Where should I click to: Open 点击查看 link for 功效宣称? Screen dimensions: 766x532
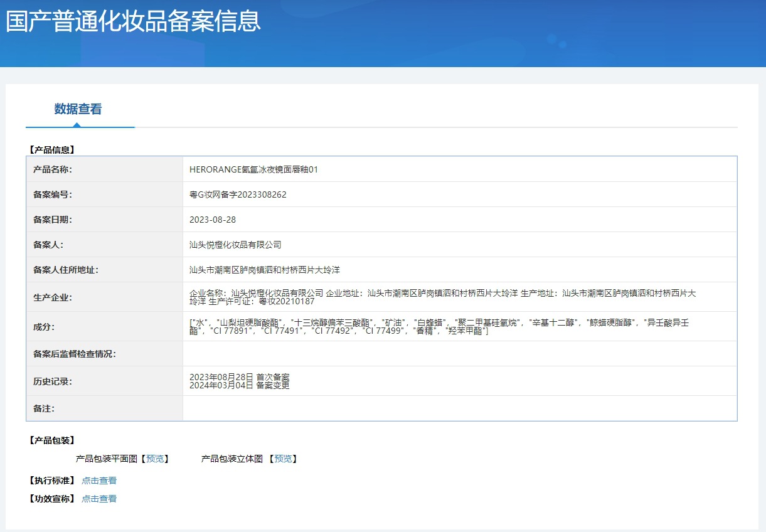[99, 499]
